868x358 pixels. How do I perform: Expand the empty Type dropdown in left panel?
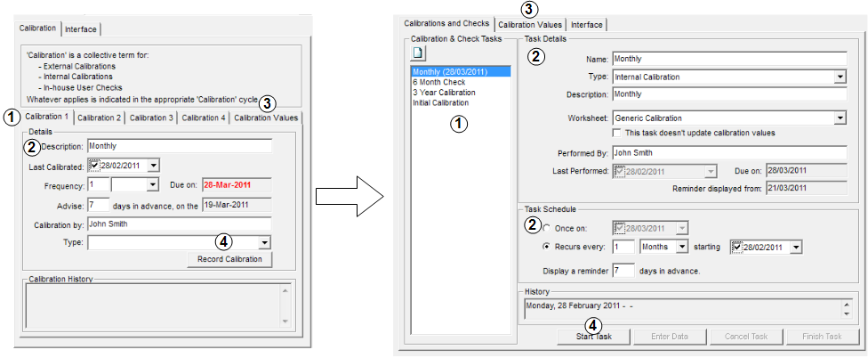[264, 242]
